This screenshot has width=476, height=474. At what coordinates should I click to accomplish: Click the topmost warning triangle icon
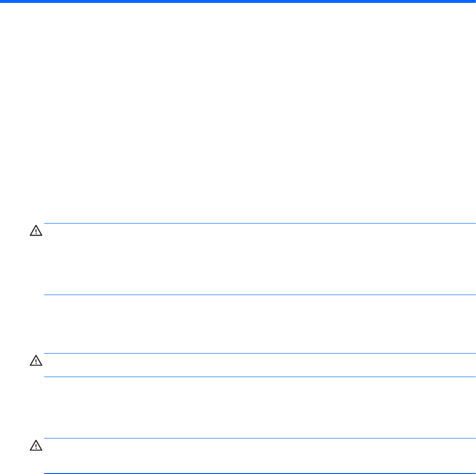point(36,231)
